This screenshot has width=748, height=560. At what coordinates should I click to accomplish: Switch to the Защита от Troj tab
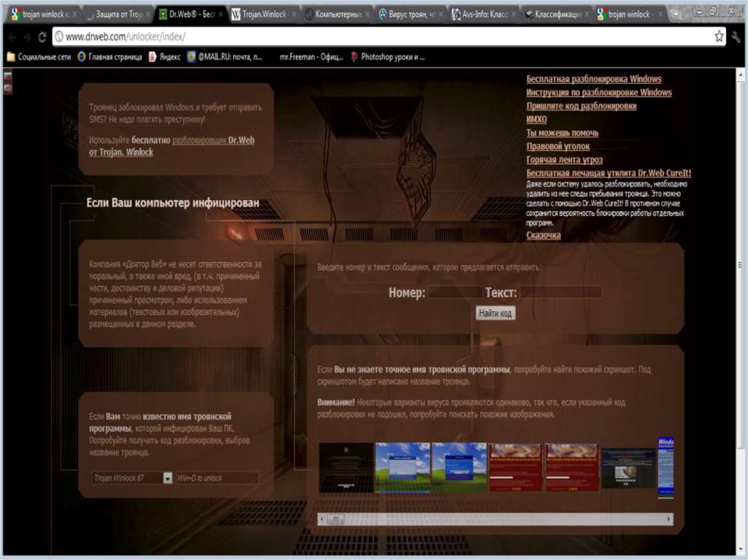coord(119,15)
